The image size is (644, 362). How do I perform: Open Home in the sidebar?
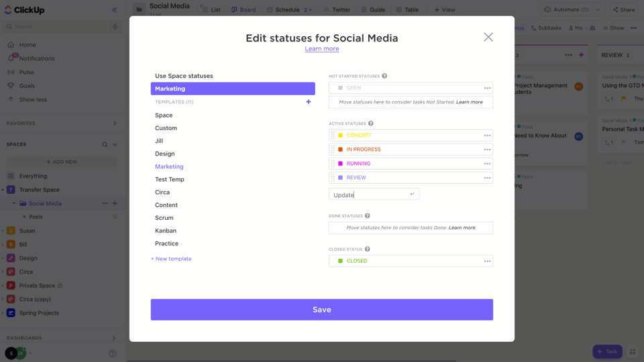[28, 45]
